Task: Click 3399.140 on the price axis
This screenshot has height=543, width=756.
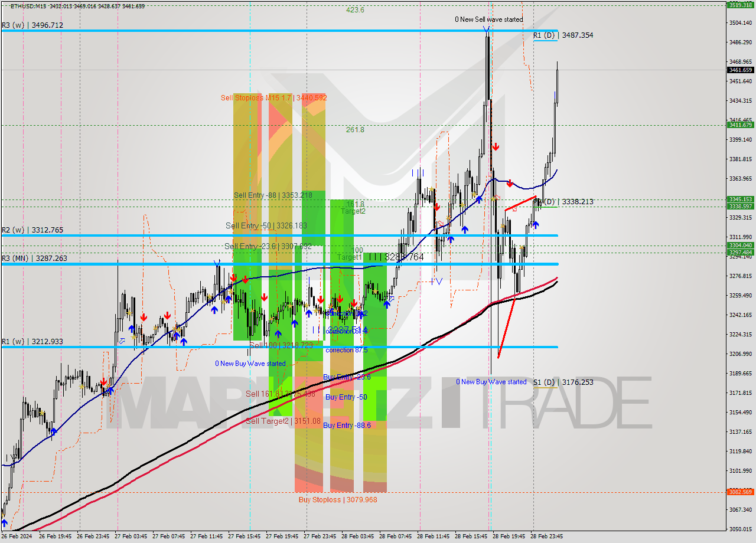Action: pos(740,140)
